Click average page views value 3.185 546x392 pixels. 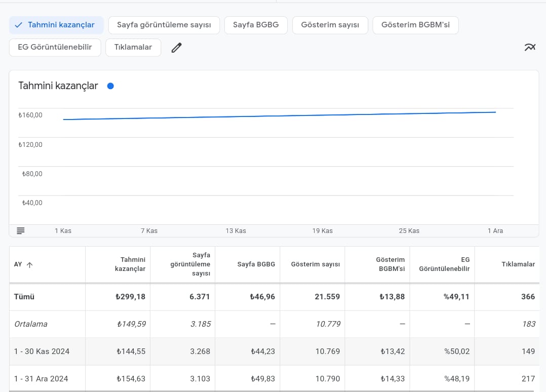pyautogui.click(x=200, y=324)
